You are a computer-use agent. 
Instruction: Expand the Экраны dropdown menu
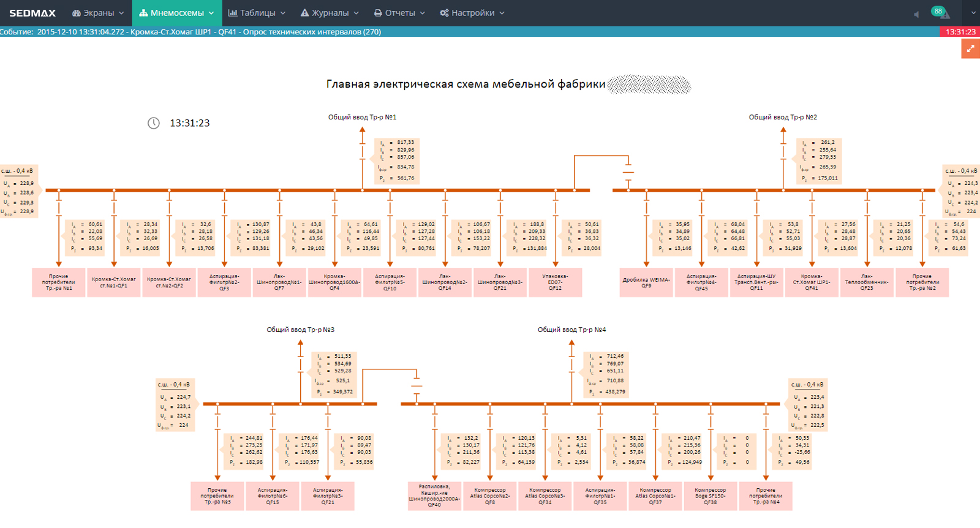[98, 13]
